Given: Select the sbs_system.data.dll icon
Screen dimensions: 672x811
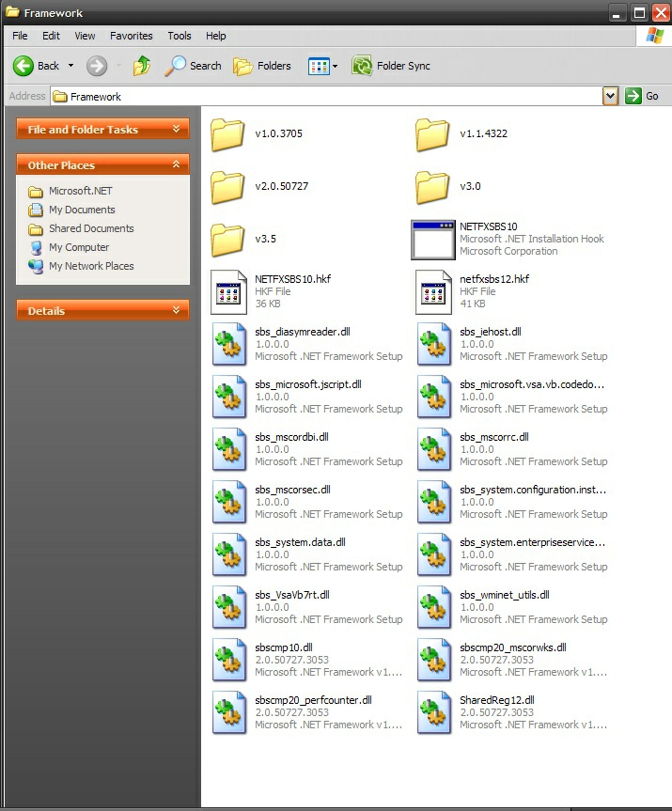Looking at the screenshot, I should tap(228, 555).
